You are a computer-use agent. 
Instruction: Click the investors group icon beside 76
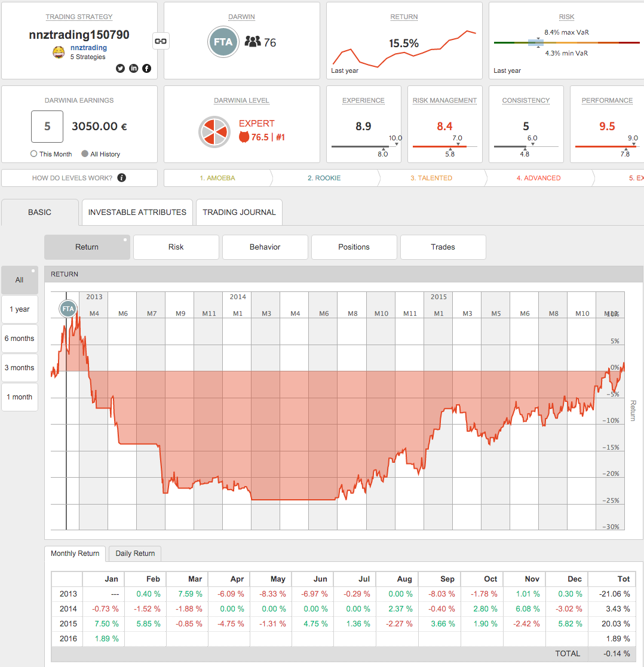(x=253, y=42)
